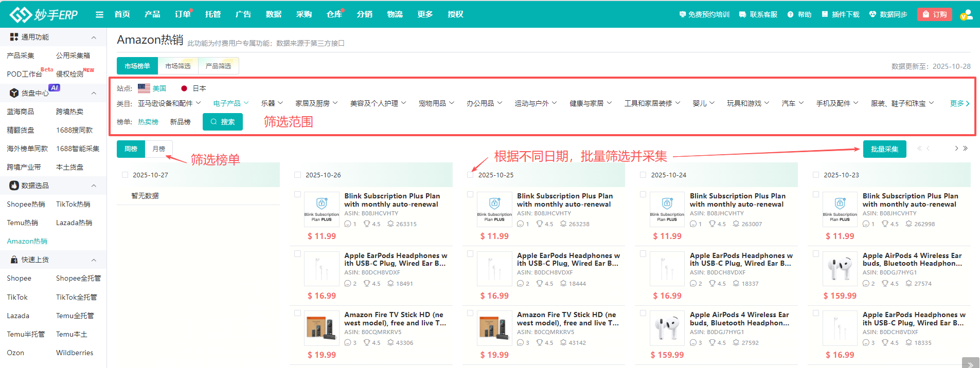Screen dimensions: 980x368
Task: Open the 帮助 help icon
Action: (790, 14)
